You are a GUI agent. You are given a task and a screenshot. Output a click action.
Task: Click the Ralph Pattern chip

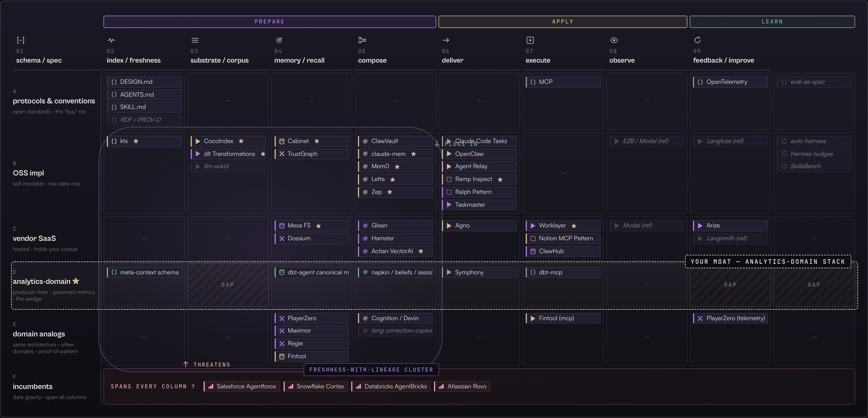pyautogui.click(x=479, y=192)
